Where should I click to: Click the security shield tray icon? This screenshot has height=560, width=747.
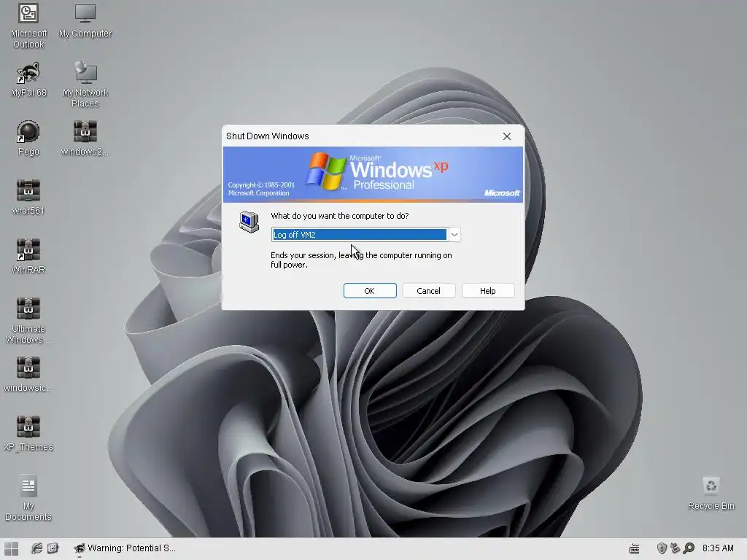(662, 548)
